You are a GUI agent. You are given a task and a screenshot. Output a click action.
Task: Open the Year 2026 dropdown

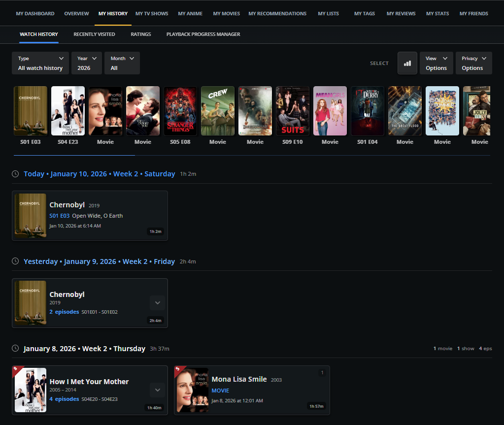pos(86,63)
